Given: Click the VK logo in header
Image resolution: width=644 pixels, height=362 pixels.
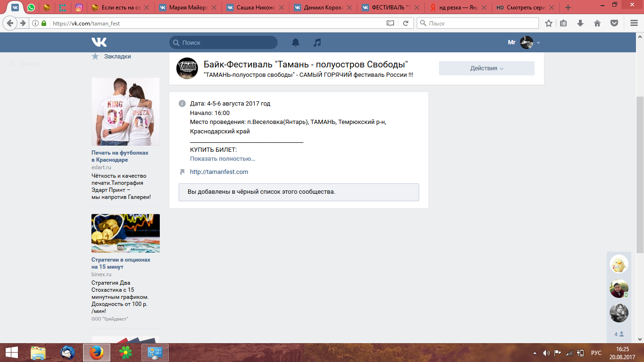Looking at the screenshot, I should coord(99,42).
